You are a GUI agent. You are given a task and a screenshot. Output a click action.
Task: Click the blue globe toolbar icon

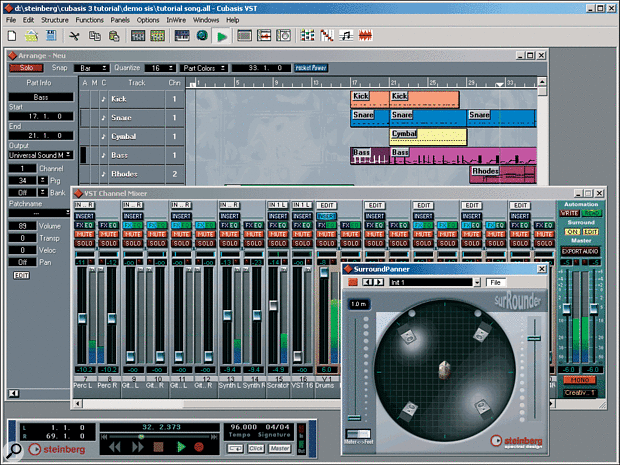pos(202,36)
